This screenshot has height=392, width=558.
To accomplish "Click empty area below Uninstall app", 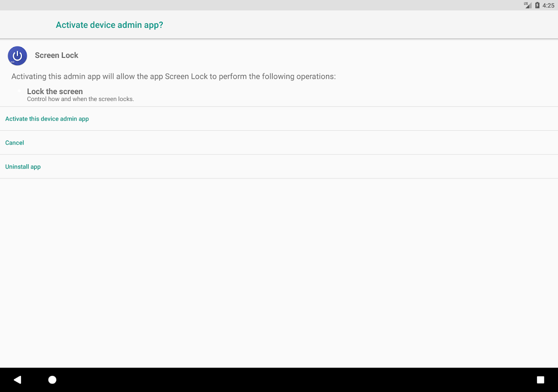I will click(279, 269).
